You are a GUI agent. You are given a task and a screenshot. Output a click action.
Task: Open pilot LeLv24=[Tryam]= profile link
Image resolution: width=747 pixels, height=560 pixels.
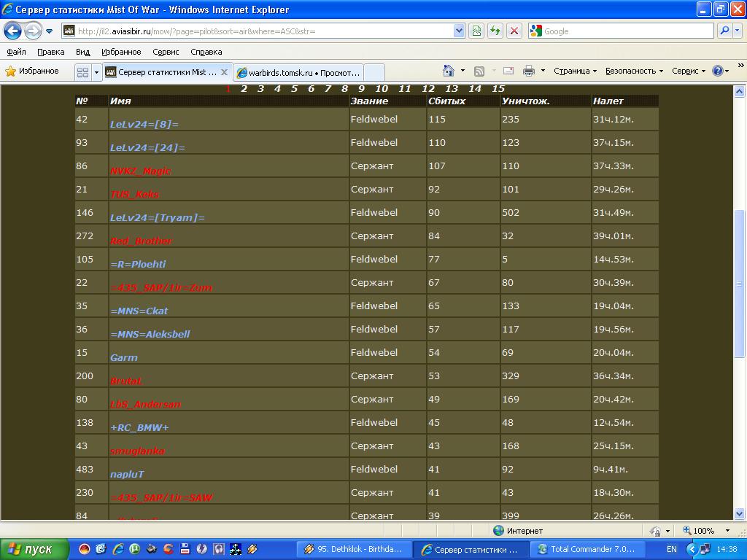158,218
